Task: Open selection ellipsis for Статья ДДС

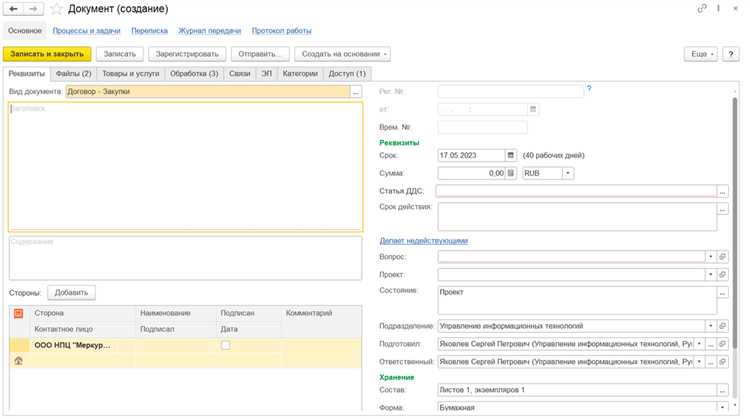Action: [722, 191]
